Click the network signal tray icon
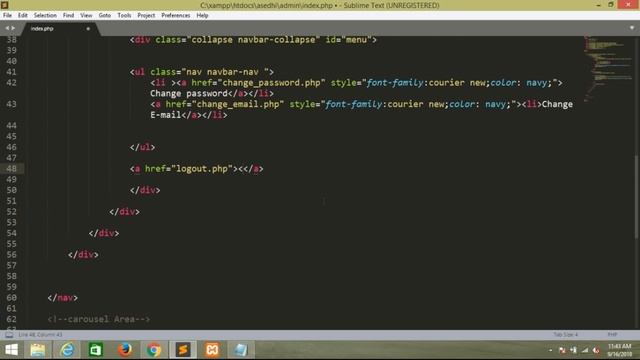The height and width of the screenshot is (360, 640). pyautogui.click(x=585, y=350)
